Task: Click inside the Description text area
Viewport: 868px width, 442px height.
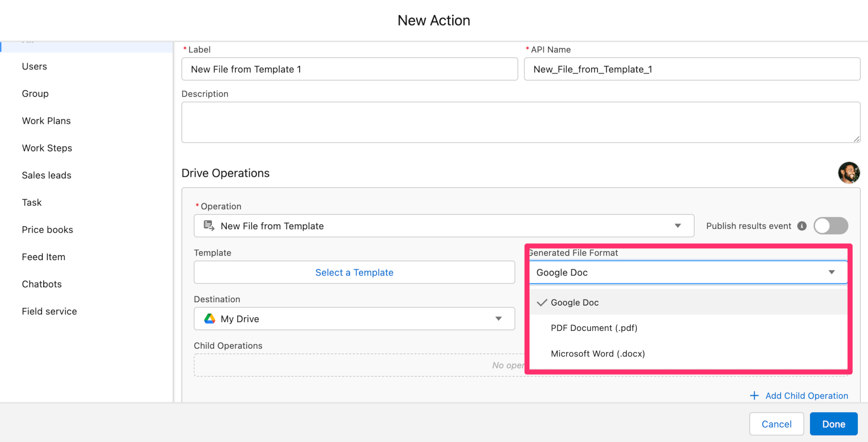Action: (521, 122)
